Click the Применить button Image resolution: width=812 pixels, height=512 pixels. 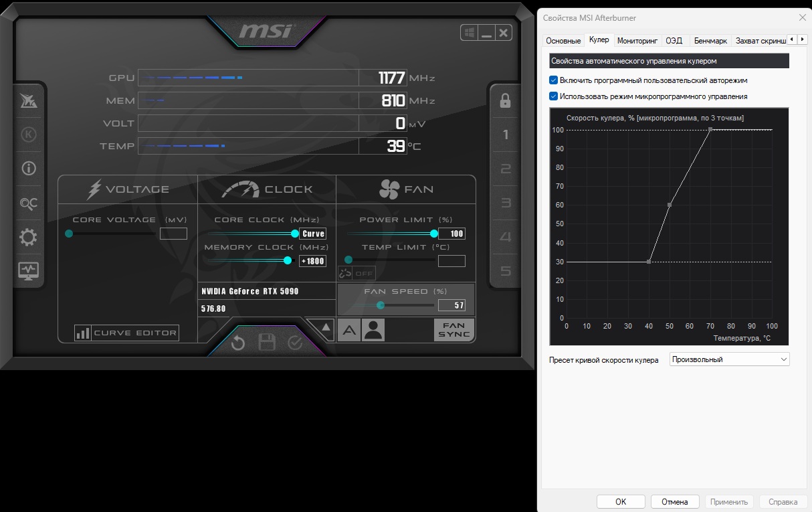(x=729, y=502)
